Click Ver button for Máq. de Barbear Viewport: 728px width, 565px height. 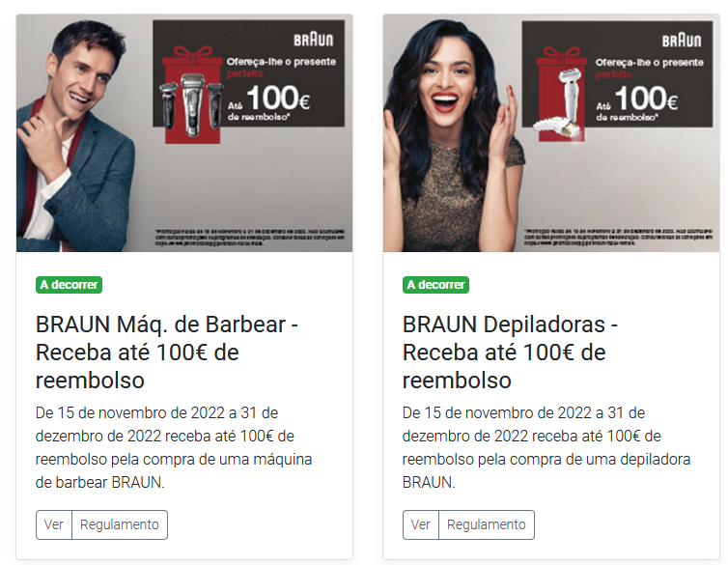click(54, 524)
